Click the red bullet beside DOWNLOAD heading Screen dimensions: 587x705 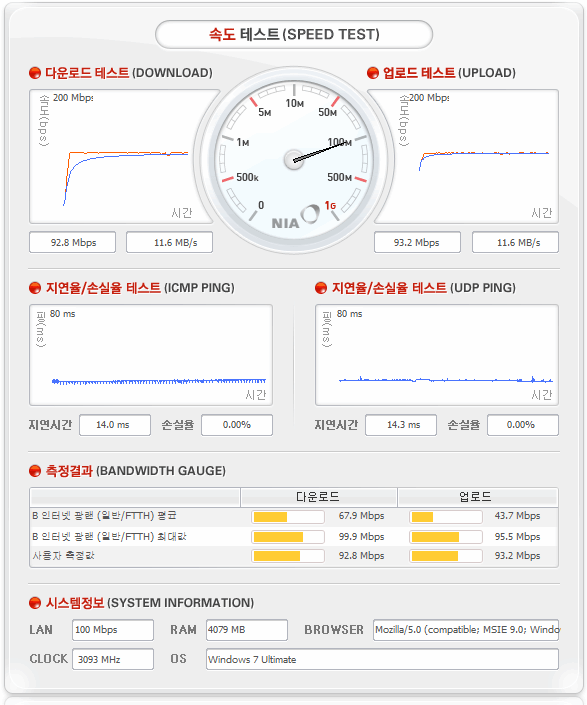(x=35, y=73)
